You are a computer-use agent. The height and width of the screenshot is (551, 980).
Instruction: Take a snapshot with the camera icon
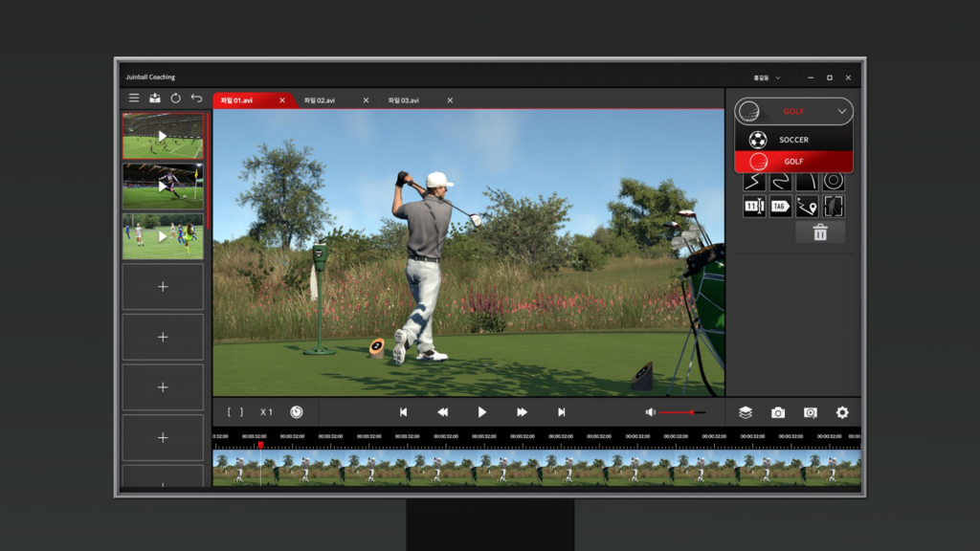777,412
